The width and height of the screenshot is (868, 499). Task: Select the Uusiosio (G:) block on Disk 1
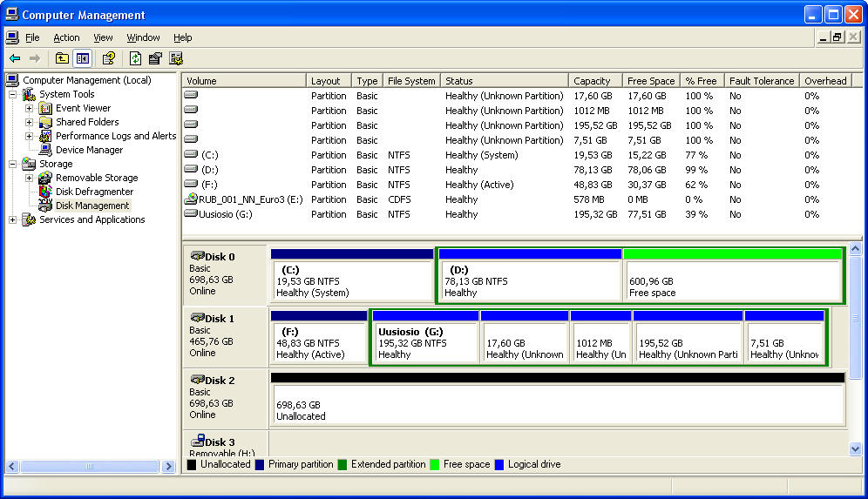(425, 337)
